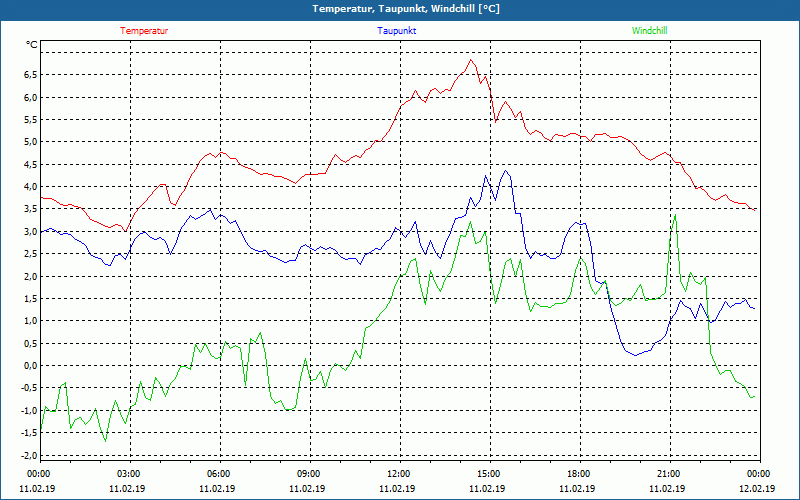This screenshot has width=800, height=500.
Task: Click the green Windchill legend label
Action: (649, 31)
